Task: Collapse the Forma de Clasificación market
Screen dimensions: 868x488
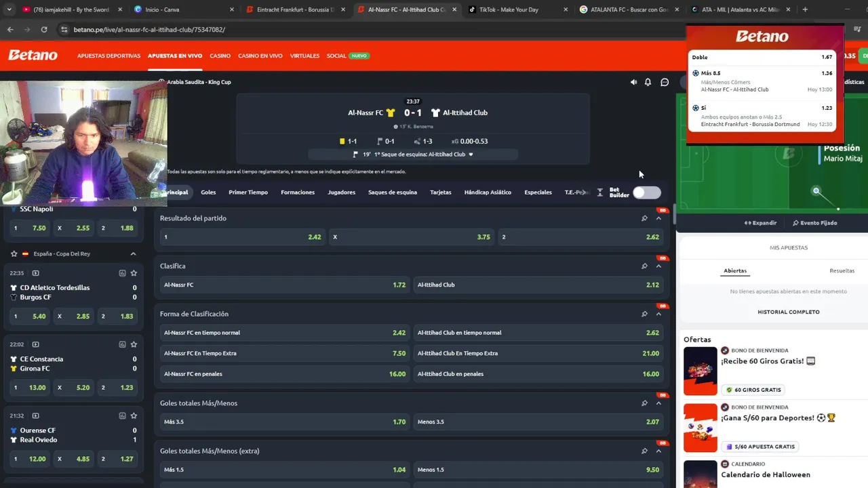Action: [658, 314]
